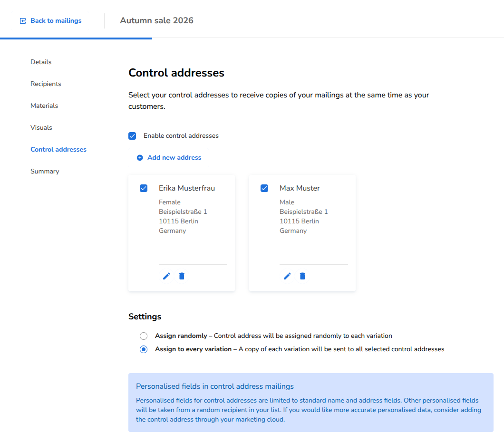Jump to the Summary step
Viewport: 504px width, 442px height.
[x=45, y=171]
